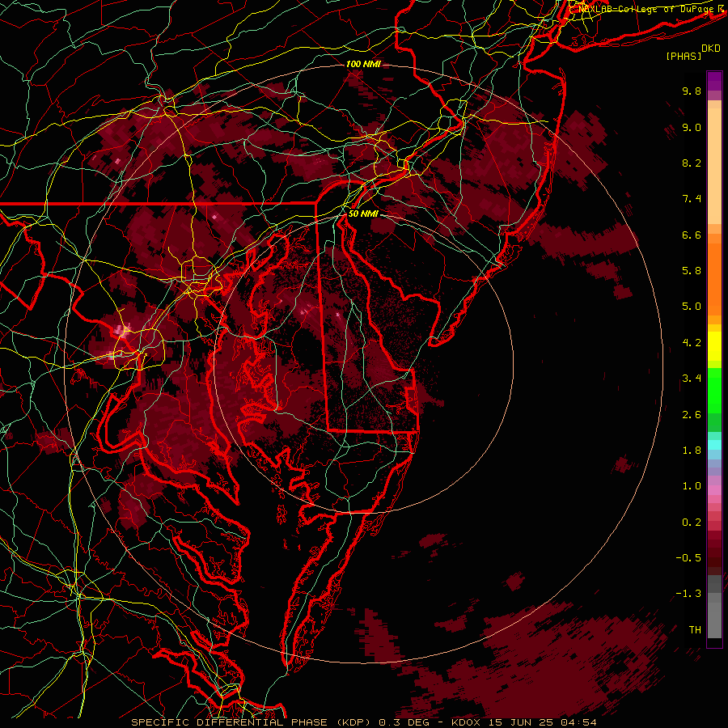Pick the purple top segment of color bar
728x728 pixels.
coord(714,81)
